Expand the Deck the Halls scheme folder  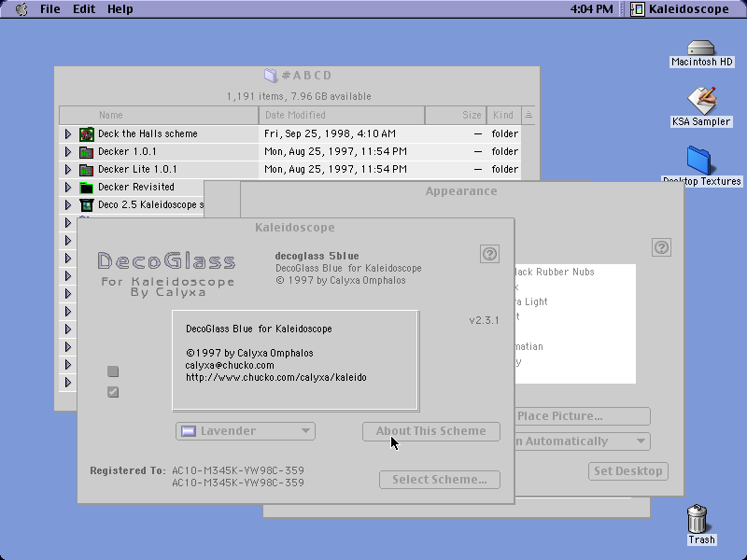click(68, 134)
